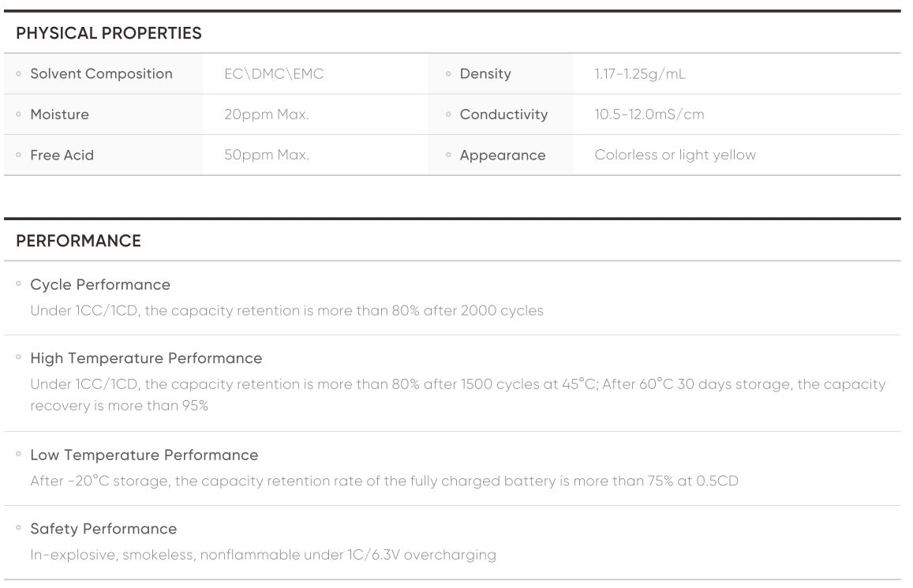Select the High Temperature Performance heading

tap(146, 358)
